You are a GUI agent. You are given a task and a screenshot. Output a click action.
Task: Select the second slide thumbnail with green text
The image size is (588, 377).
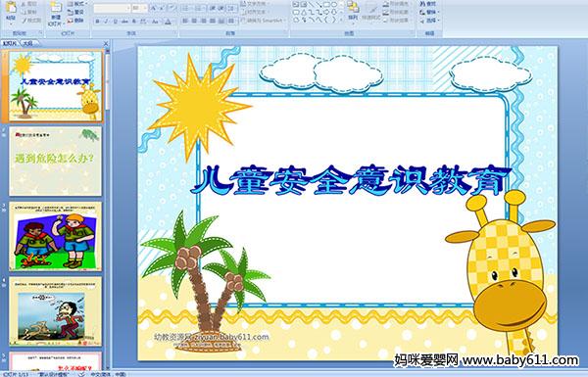click(56, 161)
